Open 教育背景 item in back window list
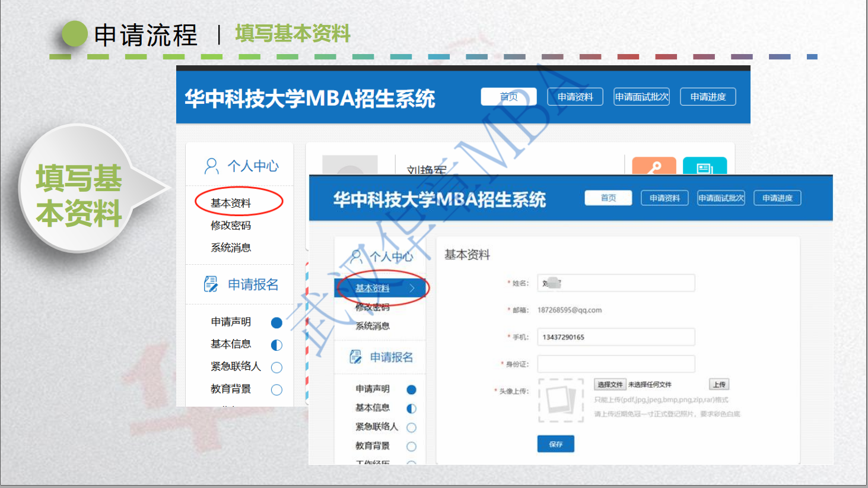Image resolution: width=868 pixels, height=488 pixels. pyautogui.click(x=231, y=389)
